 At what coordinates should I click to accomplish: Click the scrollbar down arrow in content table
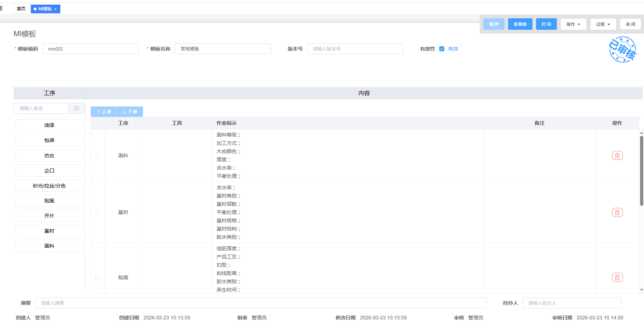[x=641, y=290]
